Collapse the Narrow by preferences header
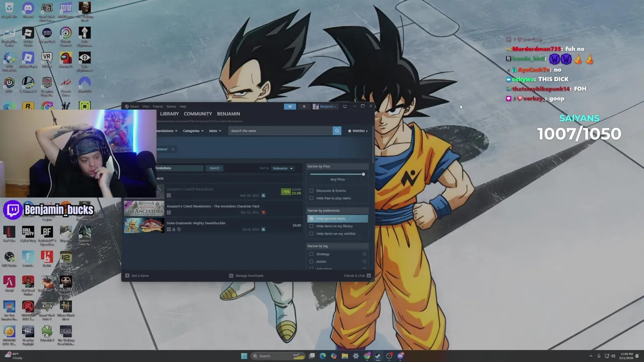Screen dimensions: 644x362 [x=338, y=211]
